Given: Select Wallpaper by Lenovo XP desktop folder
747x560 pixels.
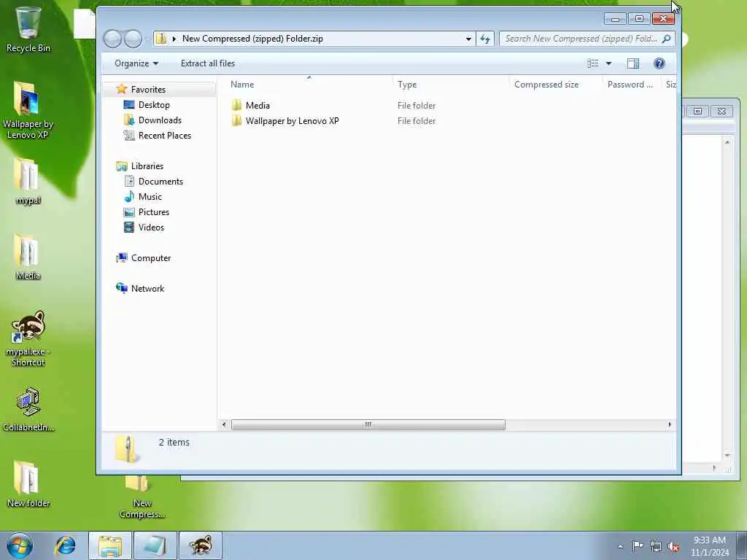Looking at the screenshot, I should pyautogui.click(x=28, y=109).
